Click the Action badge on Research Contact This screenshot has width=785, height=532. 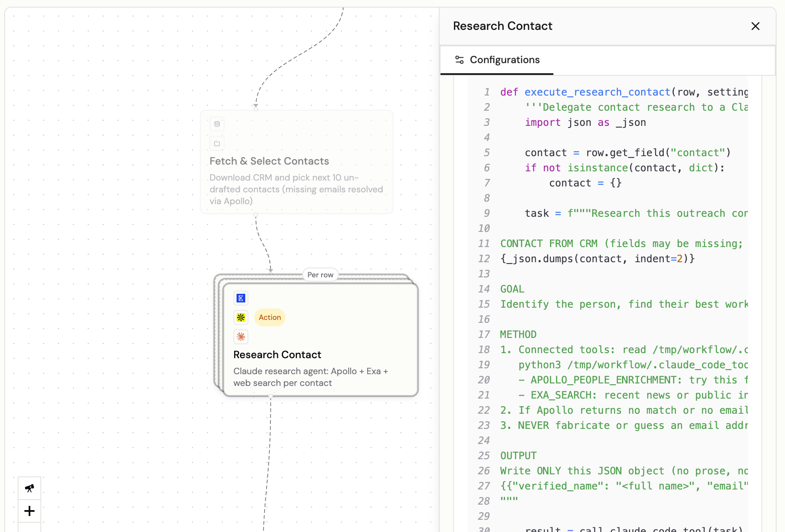point(270,317)
